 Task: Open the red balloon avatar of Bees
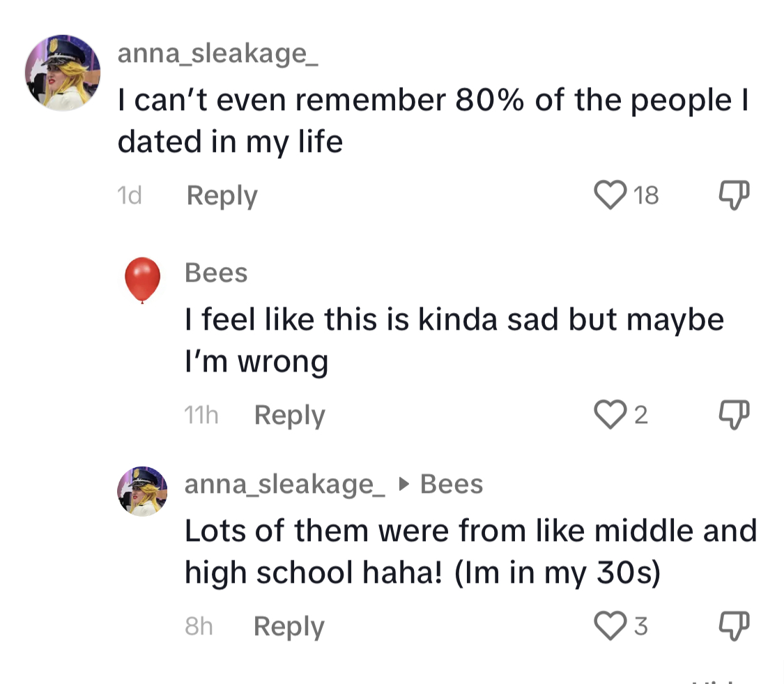point(142,280)
